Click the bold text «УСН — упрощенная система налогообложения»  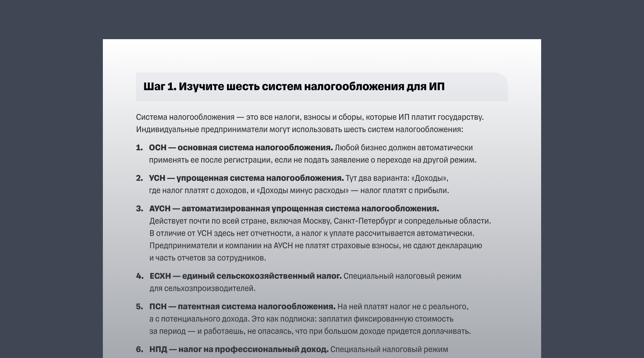click(247, 178)
